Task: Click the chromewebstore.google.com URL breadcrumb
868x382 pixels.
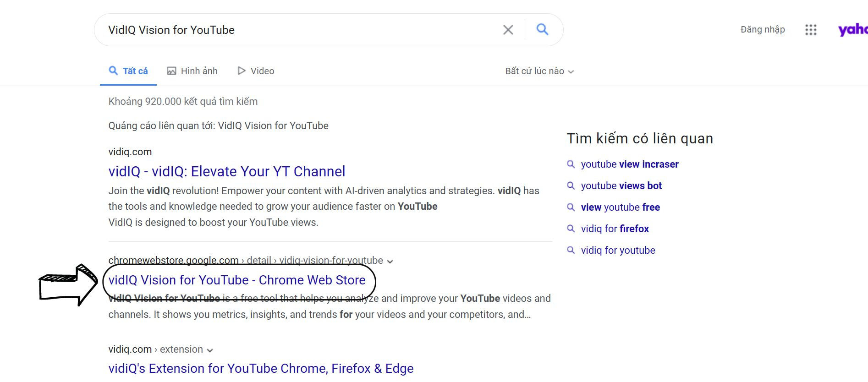Action: point(246,260)
